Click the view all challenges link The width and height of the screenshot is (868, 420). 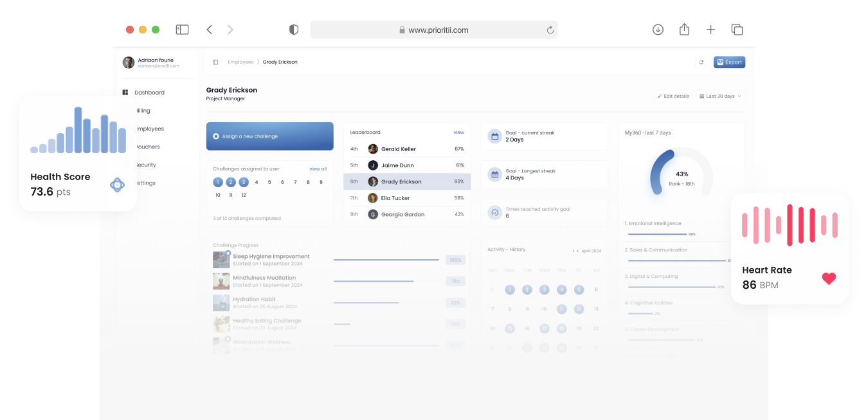pos(318,168)
